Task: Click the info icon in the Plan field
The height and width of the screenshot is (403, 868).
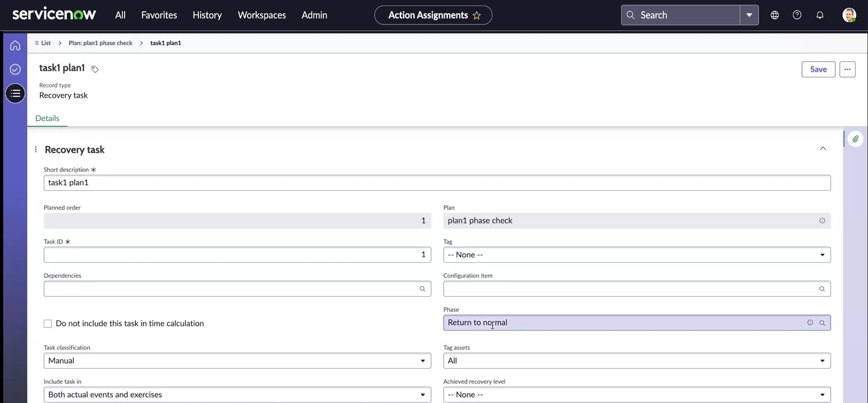Action: (822, 221)
